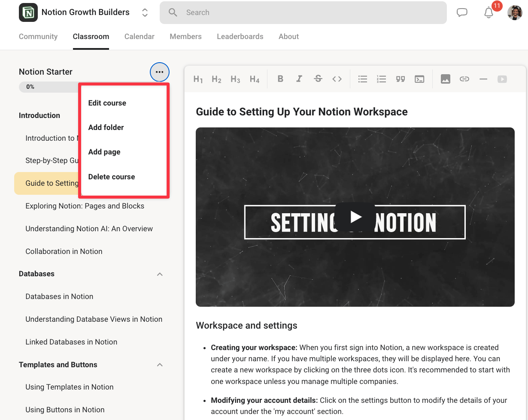The image size is (528, 420).
Task: Click the Notion Growth Builders group name
Action: click(x=85, y=12)
